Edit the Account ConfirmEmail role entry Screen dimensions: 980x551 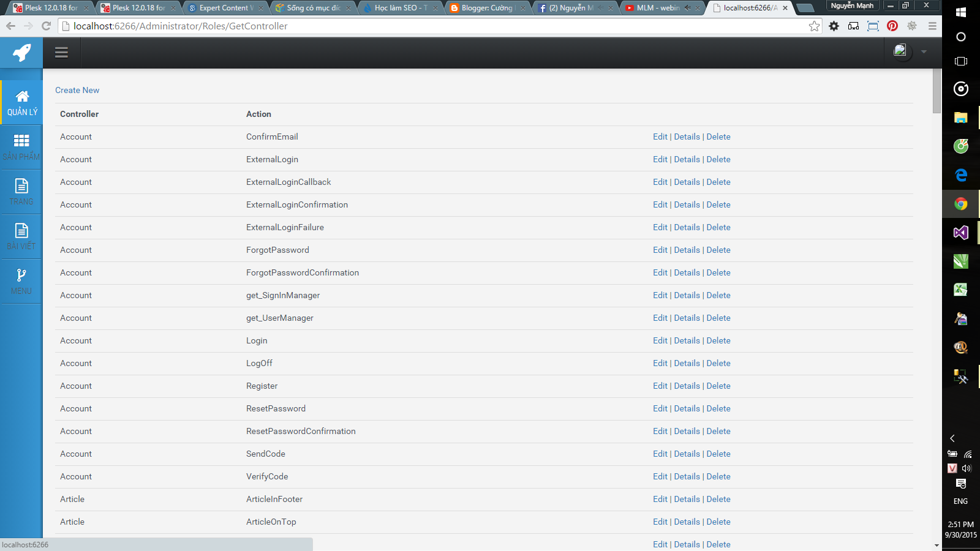pos(660,137)
